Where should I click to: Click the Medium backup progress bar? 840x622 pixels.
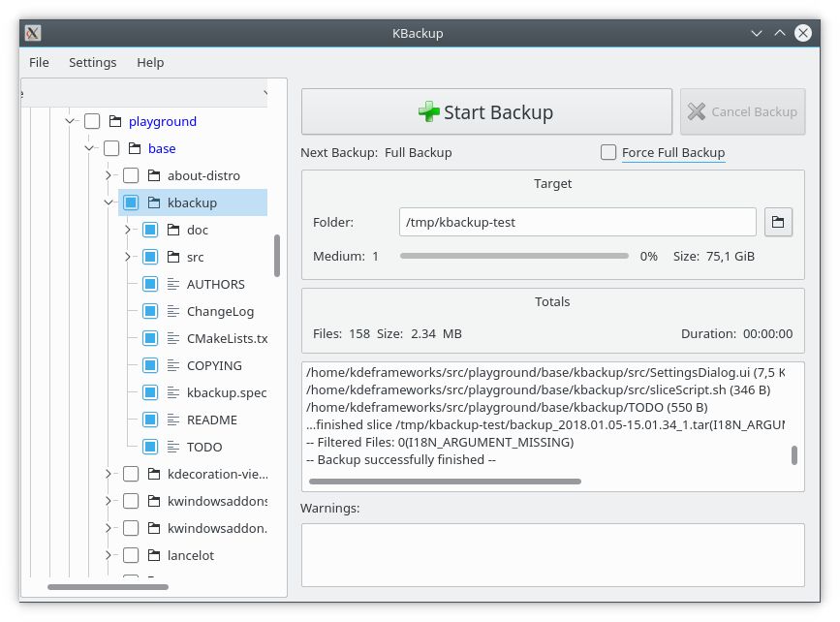click(513, 256)
